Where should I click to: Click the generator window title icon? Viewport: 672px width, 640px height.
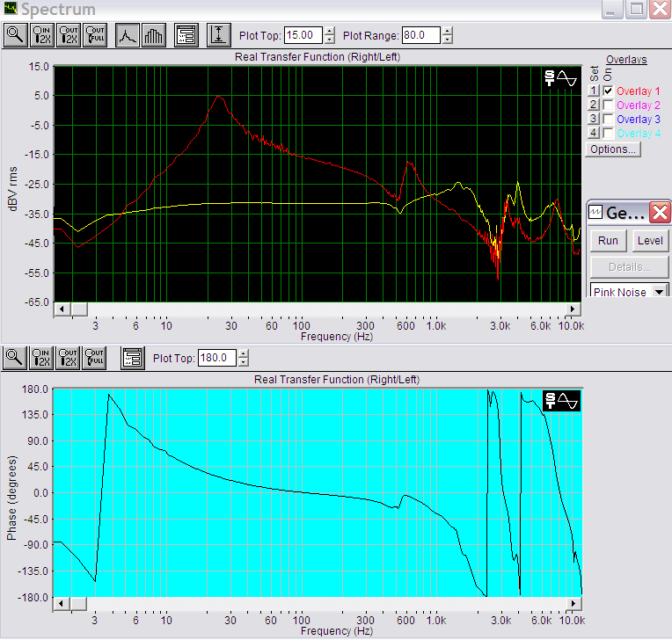click(595, 212)
